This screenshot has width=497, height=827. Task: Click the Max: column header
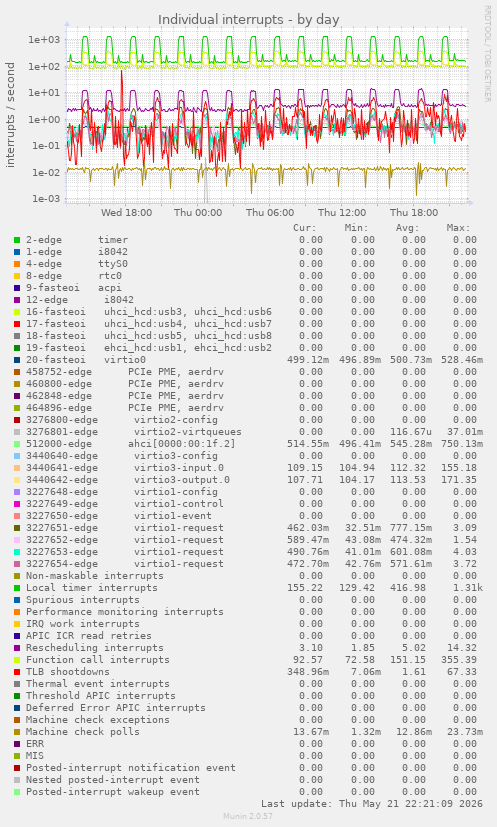457,228
